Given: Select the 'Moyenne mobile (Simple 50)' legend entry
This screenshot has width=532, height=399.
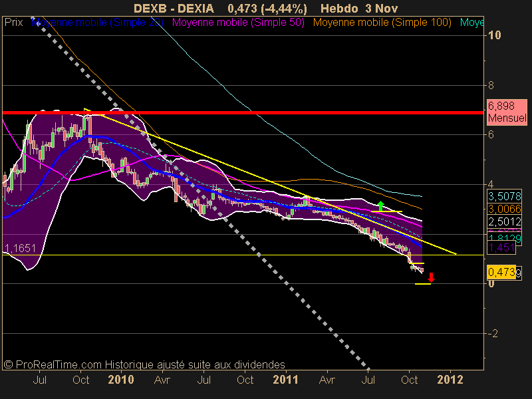Looking at the screenshot, I should point(238,23).
